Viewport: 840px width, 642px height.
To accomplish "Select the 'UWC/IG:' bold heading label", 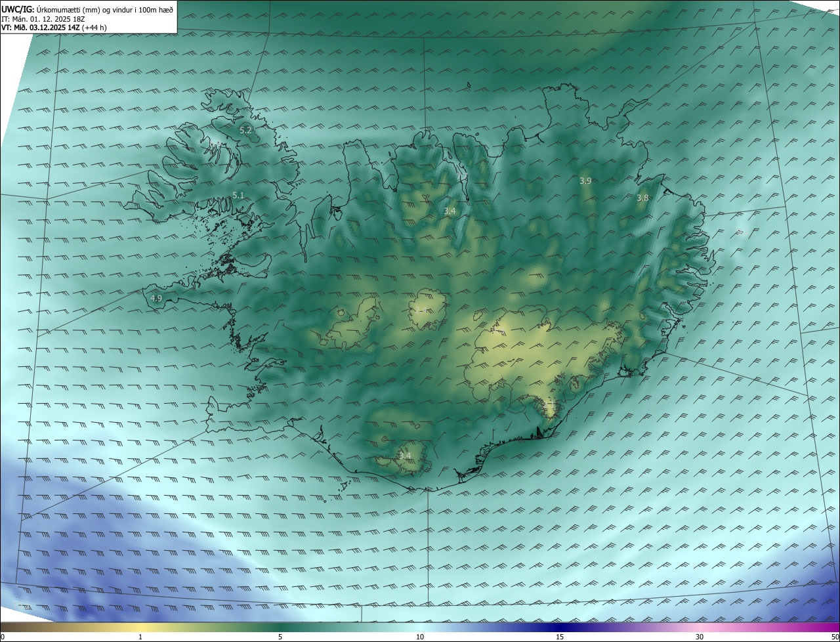I will coord(18,9).
